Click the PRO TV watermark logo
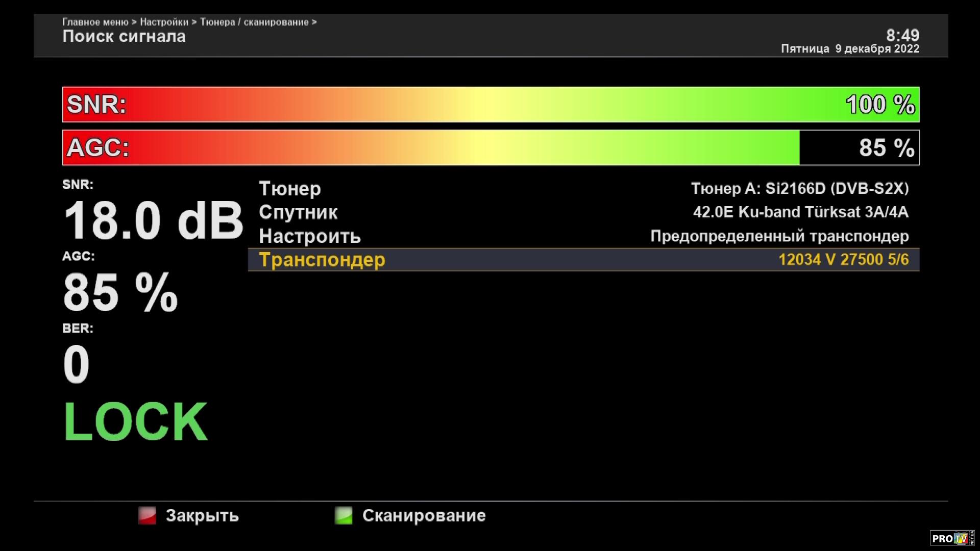Viewport: 980px width, 551px height. 951,538
